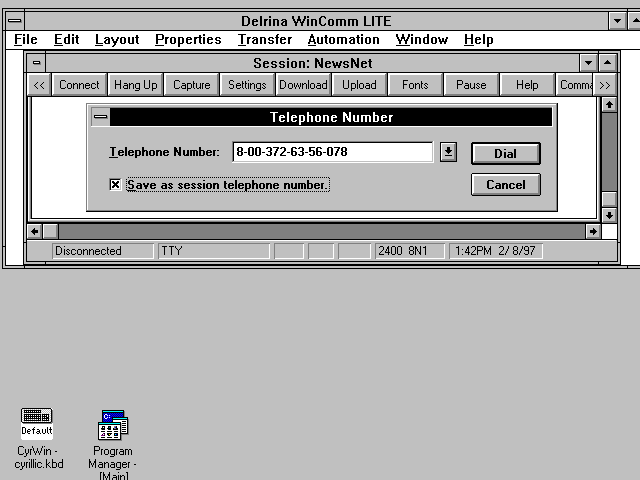Image resolution: width=640 pixels, height=480 pixels.
Task: Uncheck Save as session telephone number
Action: [x=116, y=185]
